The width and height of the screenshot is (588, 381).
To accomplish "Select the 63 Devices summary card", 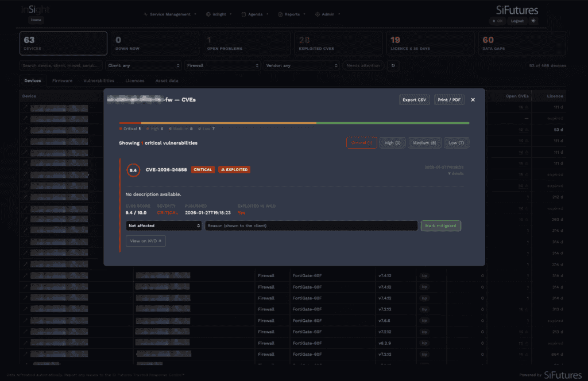I will (63, 43).
